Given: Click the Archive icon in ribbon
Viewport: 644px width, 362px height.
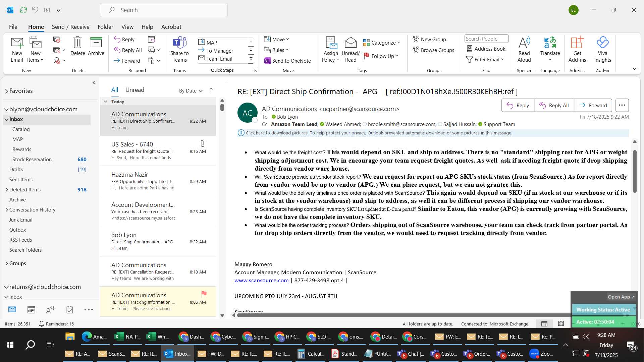Looking at the screenshot, I should click(x=96, y=42).
